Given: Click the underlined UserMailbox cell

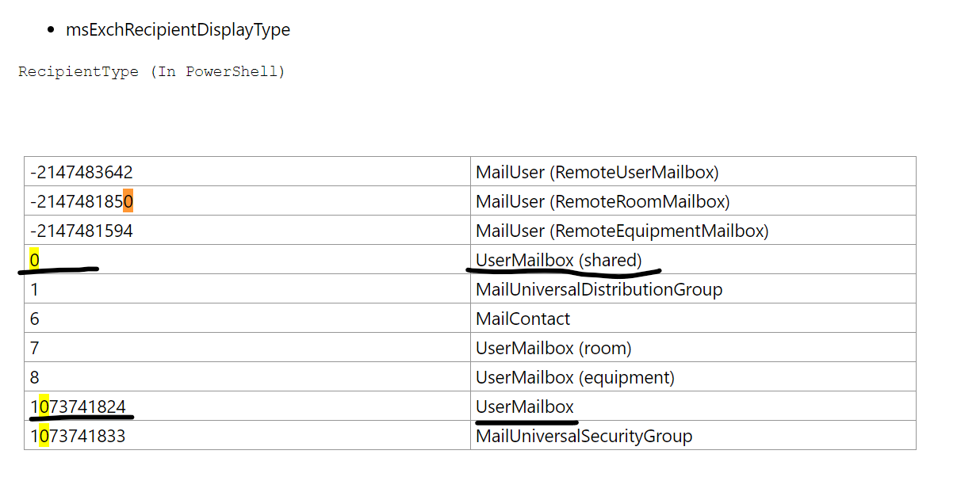Looking at the screenshot, I should click(693, 406).
